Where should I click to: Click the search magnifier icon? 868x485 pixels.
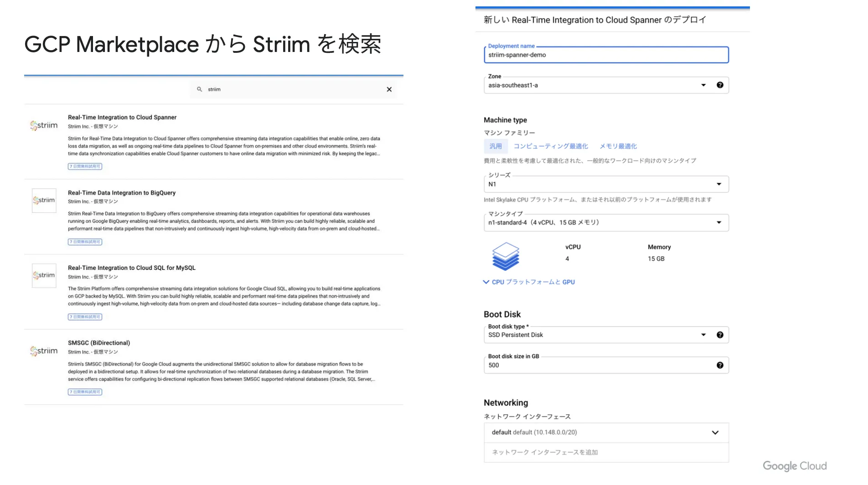(199, 89)
